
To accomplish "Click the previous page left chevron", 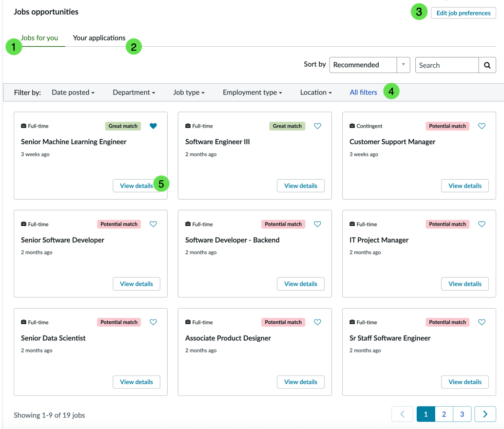I will tap(402, 414).
